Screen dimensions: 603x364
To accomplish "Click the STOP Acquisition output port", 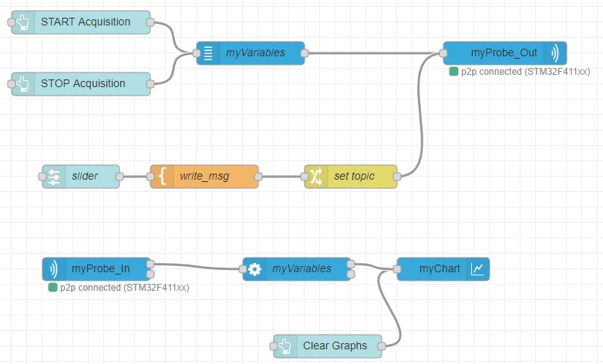I will (x=150, y=84).
